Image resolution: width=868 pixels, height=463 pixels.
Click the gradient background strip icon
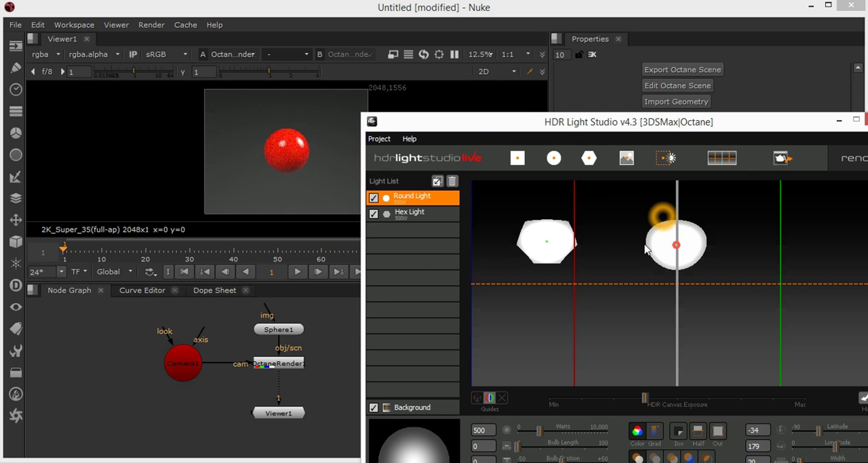pyautogui.click(x=722, y=158)
